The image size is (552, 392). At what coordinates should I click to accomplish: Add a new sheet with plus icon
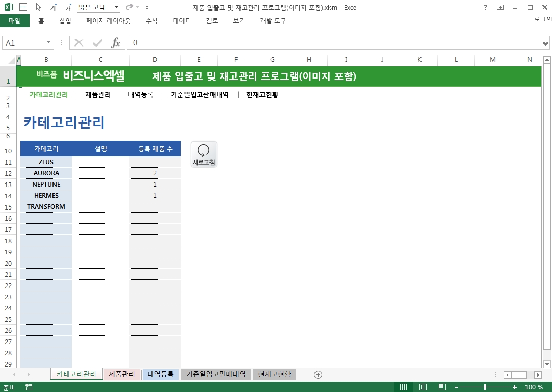(318, 375)
